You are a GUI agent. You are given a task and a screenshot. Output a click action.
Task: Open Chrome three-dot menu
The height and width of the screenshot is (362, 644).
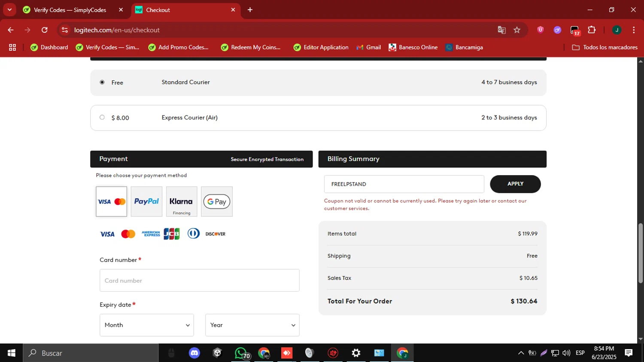click(634, 30)
